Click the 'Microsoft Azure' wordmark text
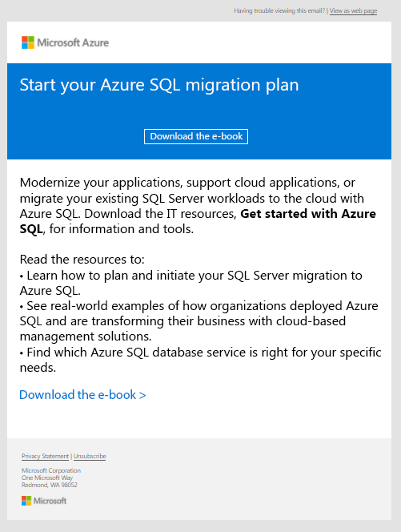Screen dimensions: 401x532 [x=73, y=42]
